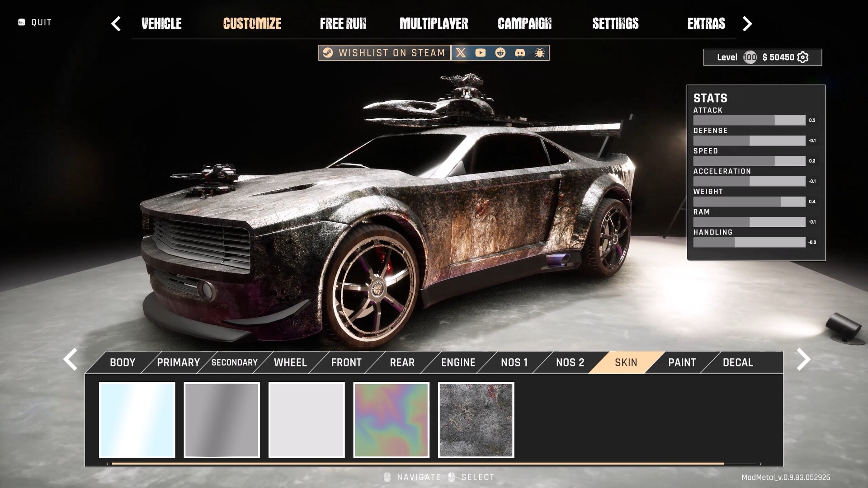This screenshot has width=868, height=488.
Task: Select the Skin tab
Action: coord(626,362)
